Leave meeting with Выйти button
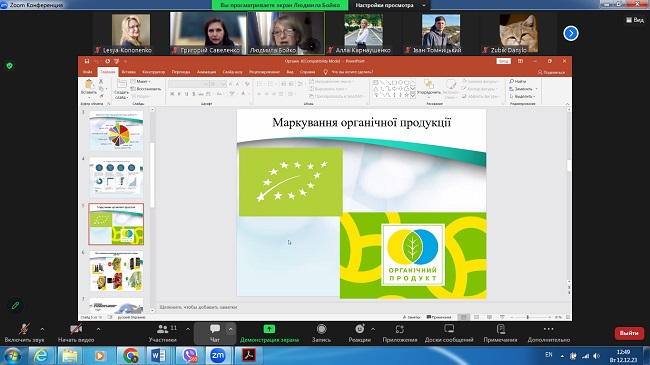The image size is (650, 365). [629, 333]
